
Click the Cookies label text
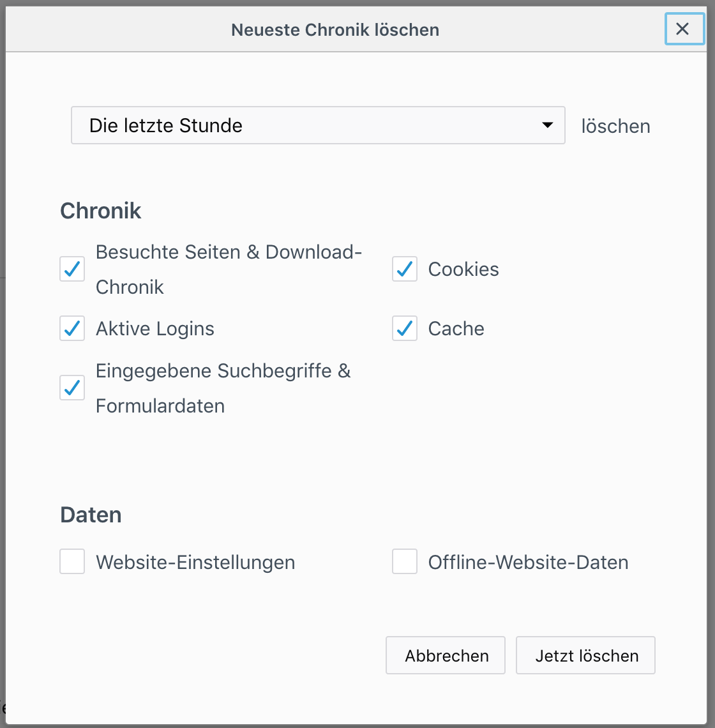(x=463, y=269)
